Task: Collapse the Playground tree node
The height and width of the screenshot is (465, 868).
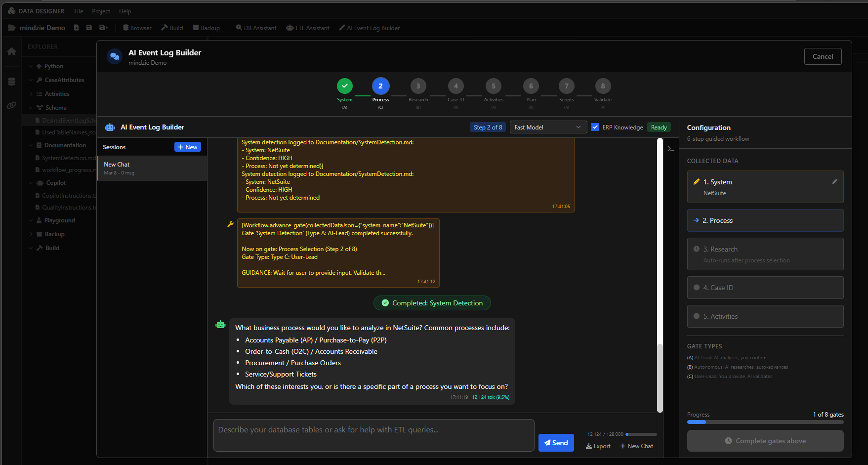Action: coord(31,220)
